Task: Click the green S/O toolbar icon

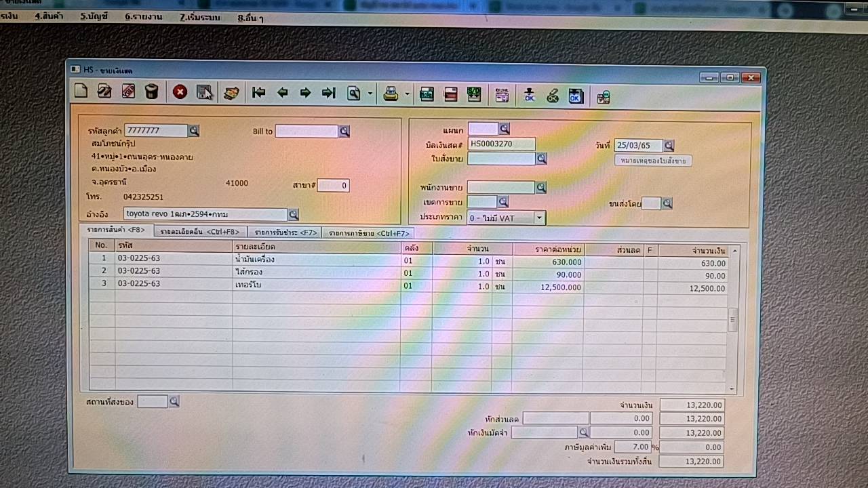Action: (x=474, y=95)
